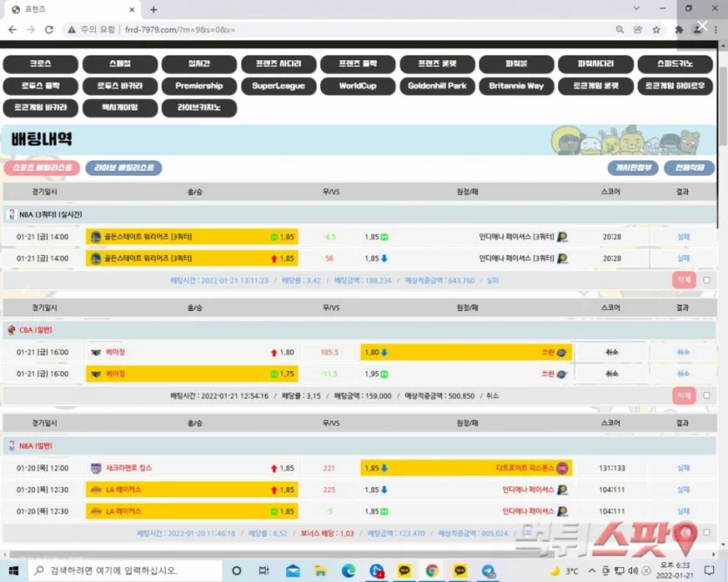Screen dimensions: 728x582
Task: Open the 라이브카지노 menu
Action: (199, 108)
